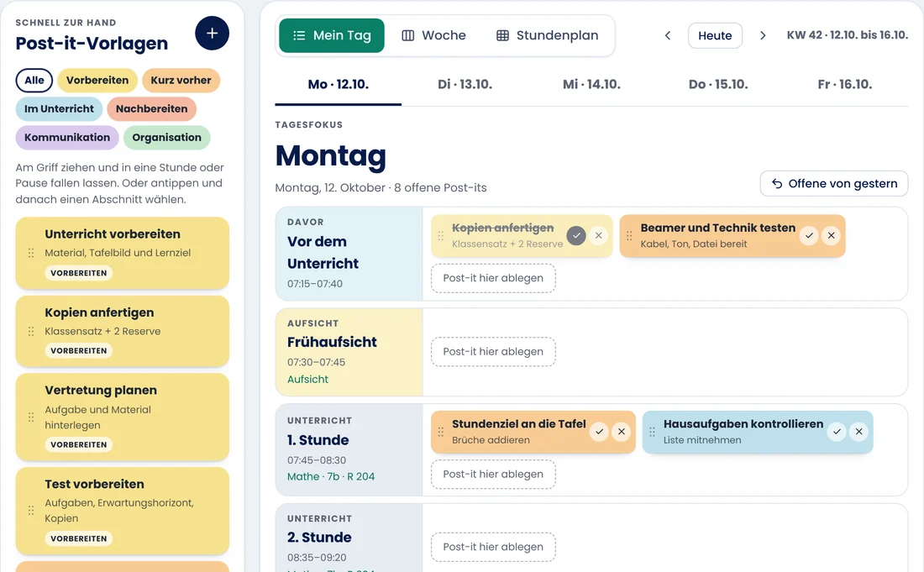Go to the next week arrow

[x=763, y=35]
